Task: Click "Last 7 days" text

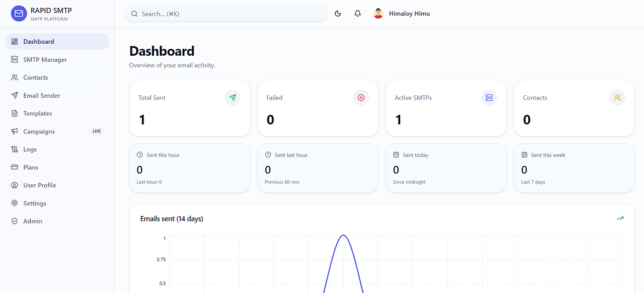Action: click(x=533, y=182)
